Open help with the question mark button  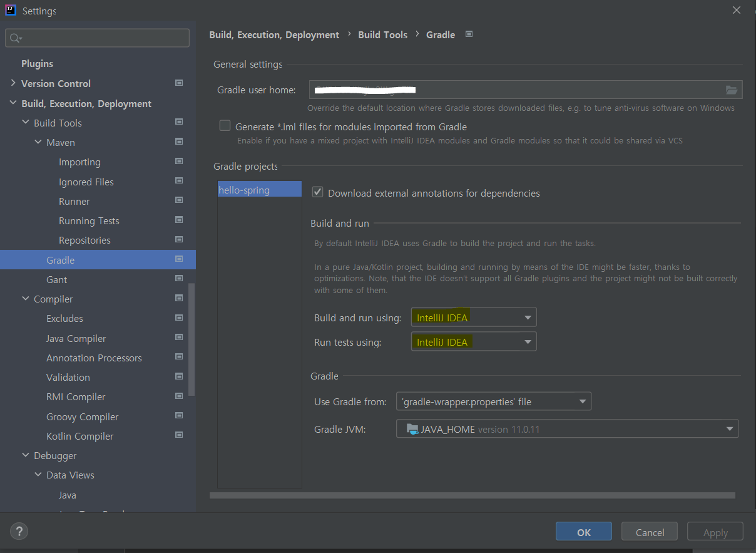pyautogui.click(x=19, y=532)
